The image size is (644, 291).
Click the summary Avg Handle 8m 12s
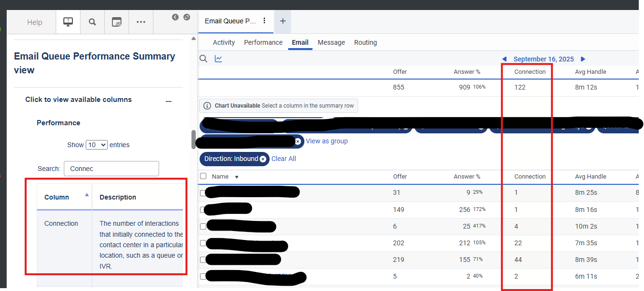click(586, 87)
